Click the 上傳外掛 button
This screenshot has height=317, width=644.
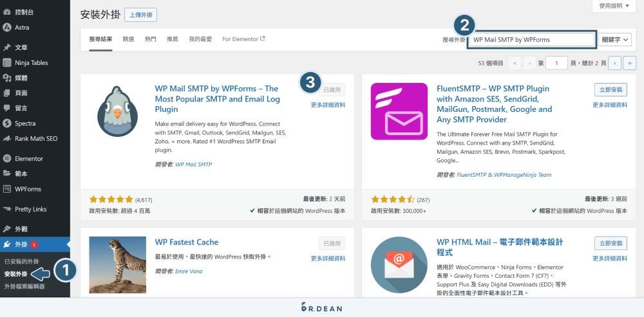pyautogui.click(x=141, y=15)
